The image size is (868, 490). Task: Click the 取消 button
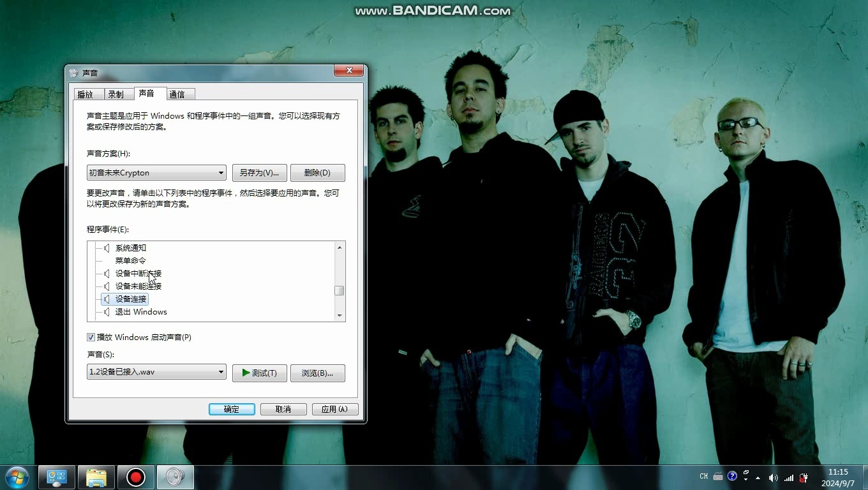(283, 409)
